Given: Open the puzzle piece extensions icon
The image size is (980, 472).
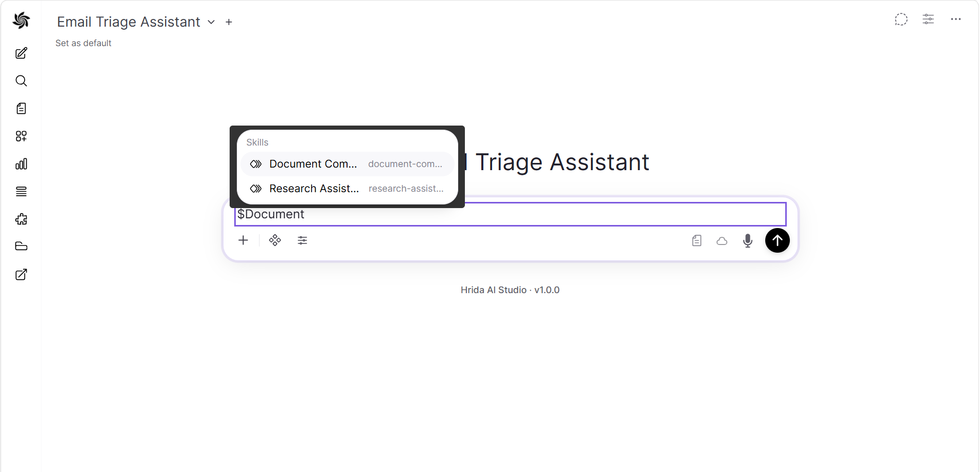Looking at the screenshot, I should 21,219.
